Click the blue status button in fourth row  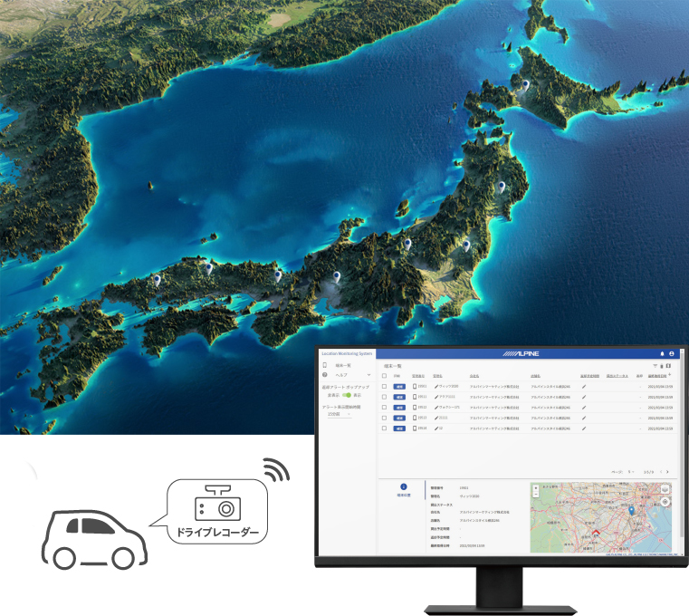[x=399, y=418]
